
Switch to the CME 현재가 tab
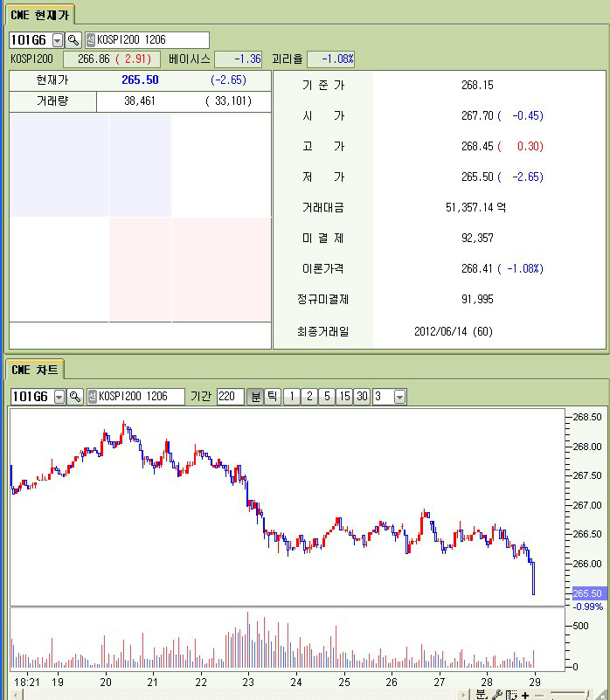click(x=40, y=14)
